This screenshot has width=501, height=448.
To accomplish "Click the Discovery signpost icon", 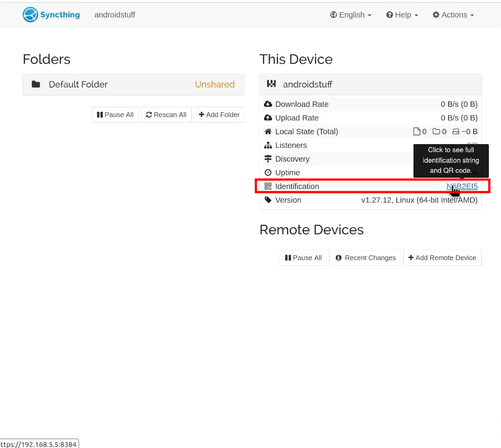I will tap(268, 159).
